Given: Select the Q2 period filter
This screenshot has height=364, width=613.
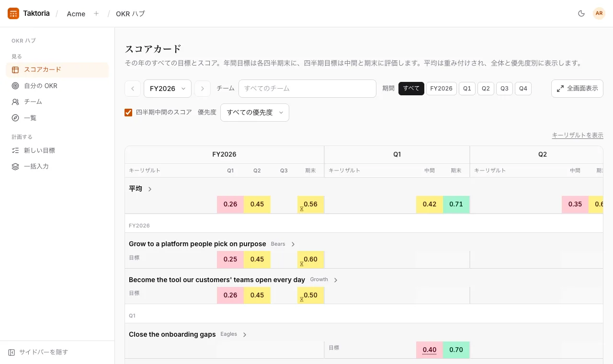Looking at the screenshot, I should click(x=486, y=89).
